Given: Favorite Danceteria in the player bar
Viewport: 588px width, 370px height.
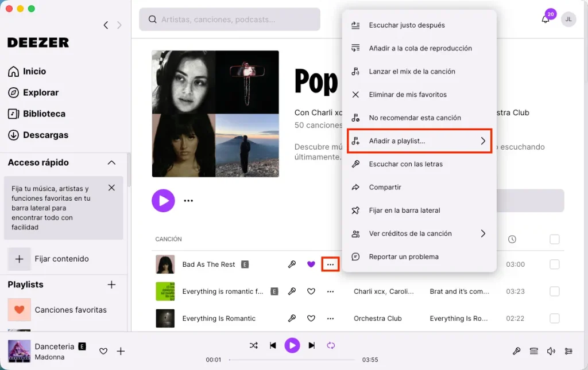Looking at the screenshot, I should point(103,351).
